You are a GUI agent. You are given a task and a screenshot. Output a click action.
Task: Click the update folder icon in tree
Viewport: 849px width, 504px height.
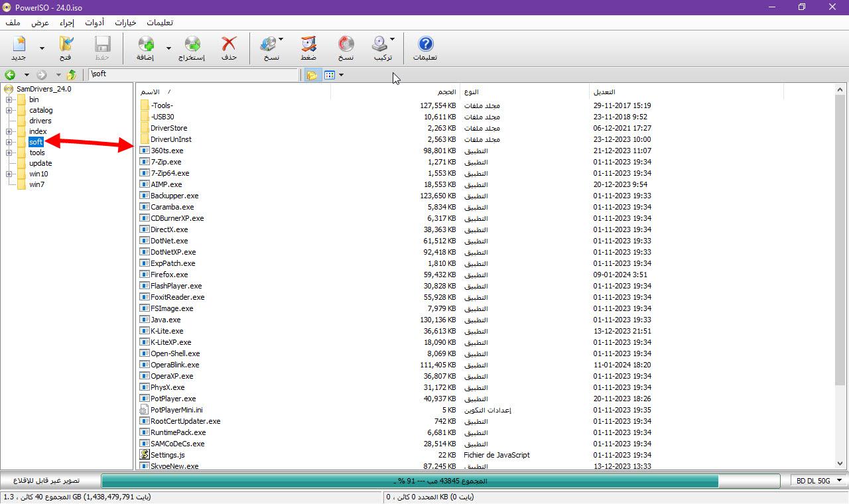[22, 163]
